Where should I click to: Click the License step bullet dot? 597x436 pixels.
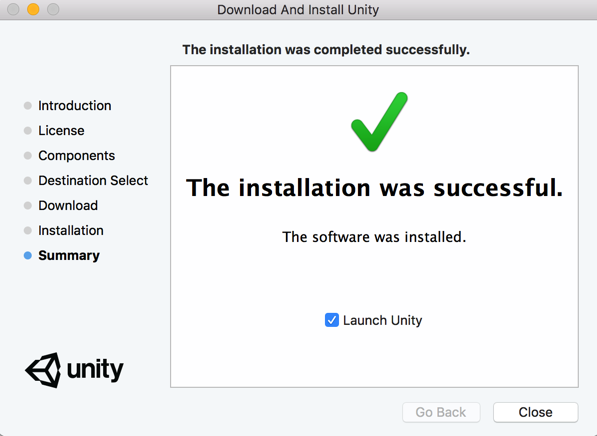tap(27, 131)
